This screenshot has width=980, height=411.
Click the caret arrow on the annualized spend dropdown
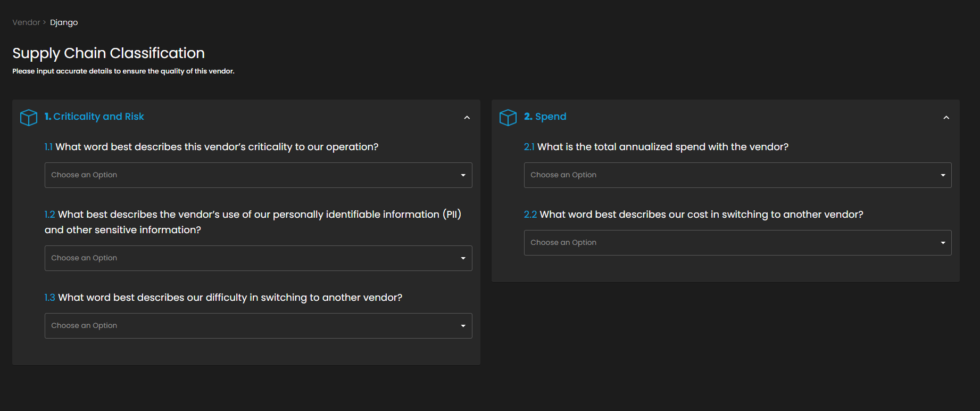tap(943, 175)
